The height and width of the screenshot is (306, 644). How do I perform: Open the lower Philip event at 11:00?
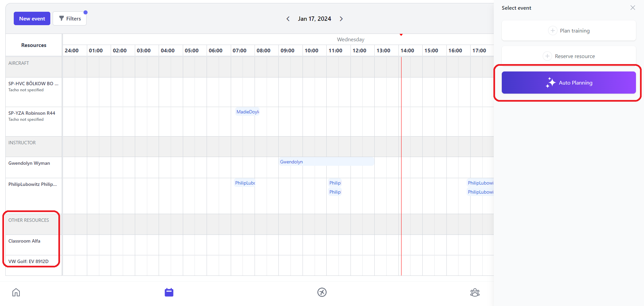pos(335,192)
